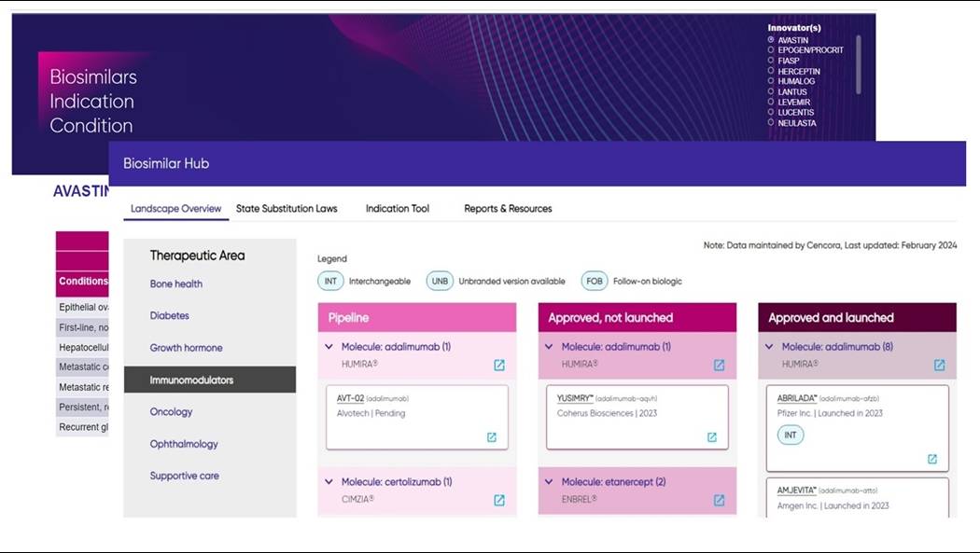Collapse the certolizumab molecule chevron

pyautogui.click(x=329, y=482)
